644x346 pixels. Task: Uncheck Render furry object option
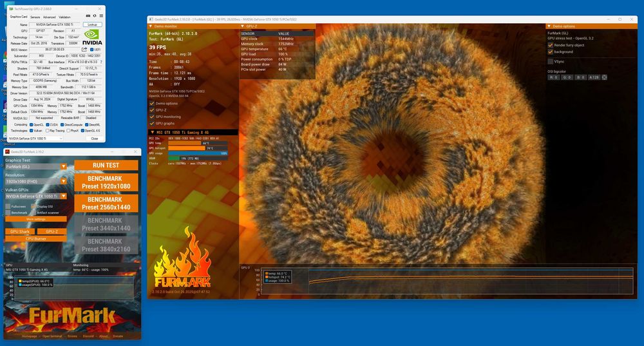[x=551, y=45]
